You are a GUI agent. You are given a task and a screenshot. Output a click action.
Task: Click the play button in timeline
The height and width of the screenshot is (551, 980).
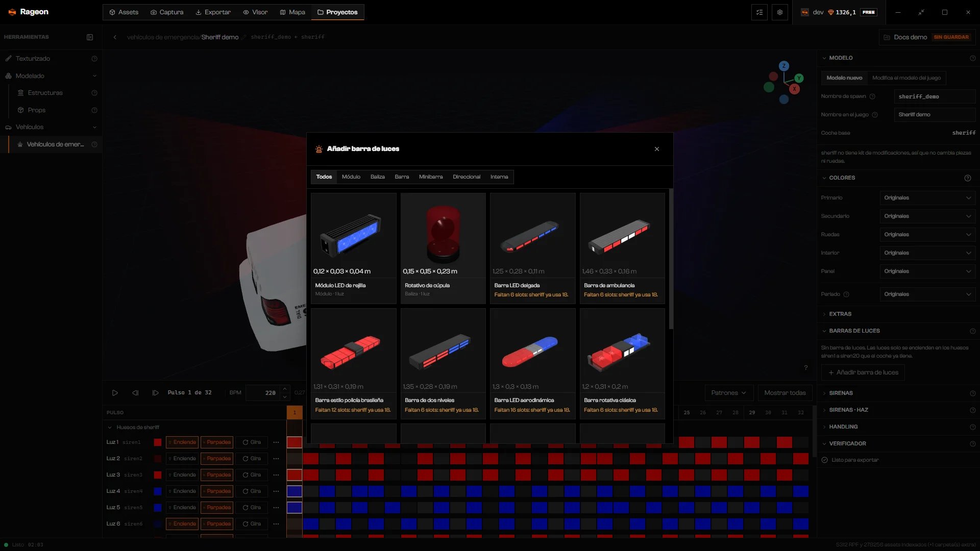tap(115, 393)
